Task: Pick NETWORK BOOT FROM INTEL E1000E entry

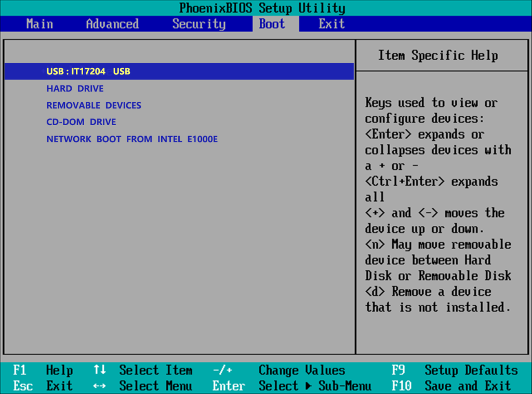Action: (132, 139)
